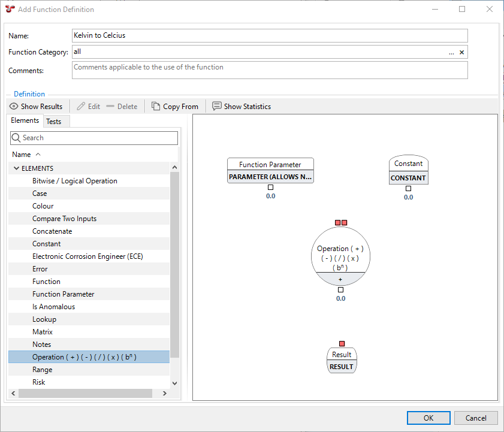The width and height of the screenshot is (504, 432).
Task: Select the Range element
Action: coord(89,369)
